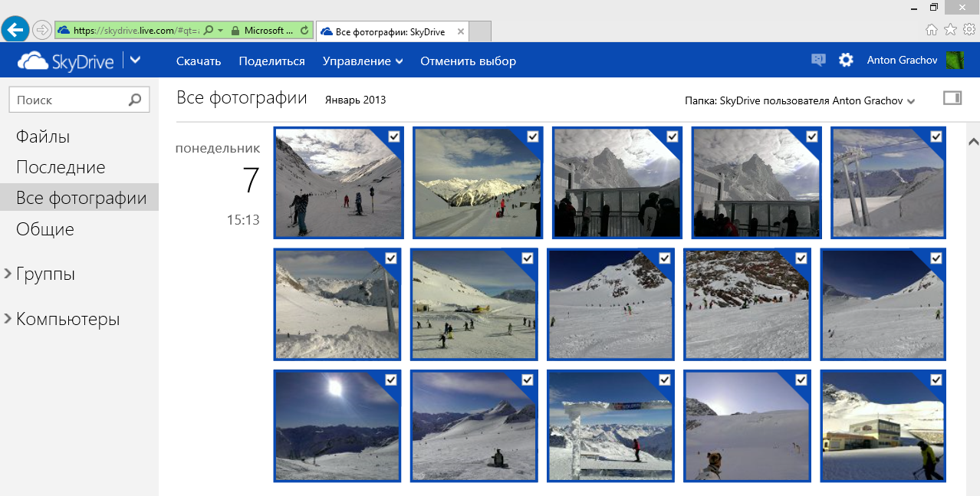Click the search magnifier icon
This screenshot has width=980, height=496.
pos(135,100)
